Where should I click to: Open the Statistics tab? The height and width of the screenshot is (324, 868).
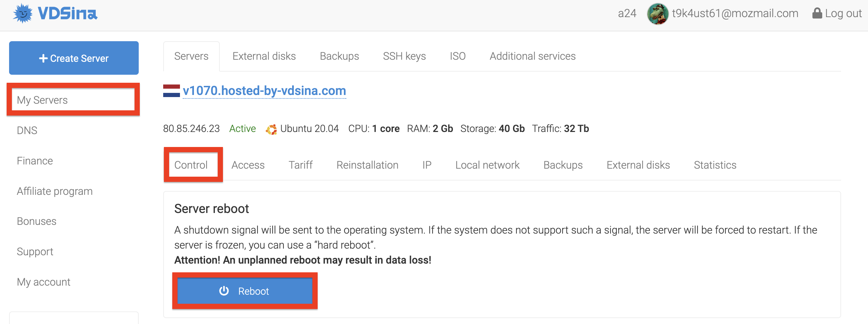click(715, 165)
